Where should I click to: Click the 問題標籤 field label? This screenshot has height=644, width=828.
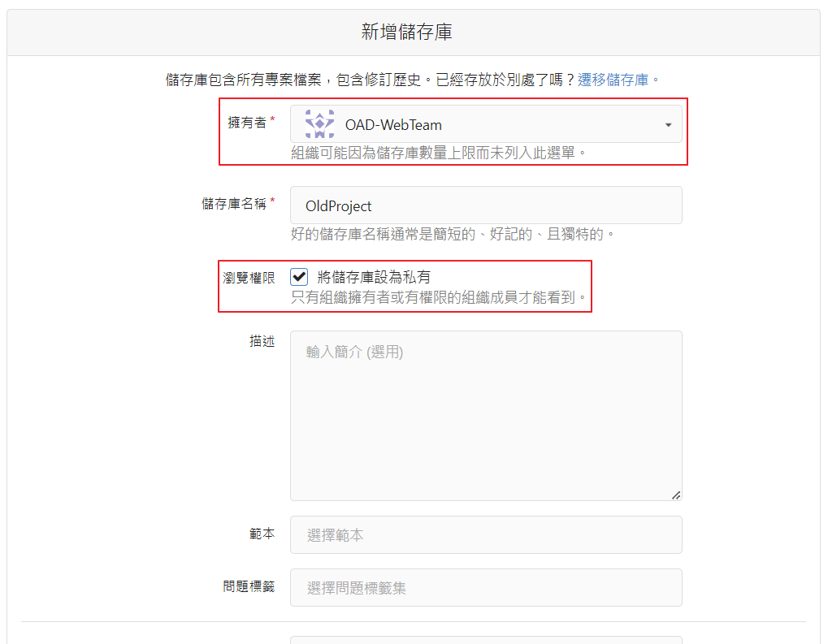249,586
